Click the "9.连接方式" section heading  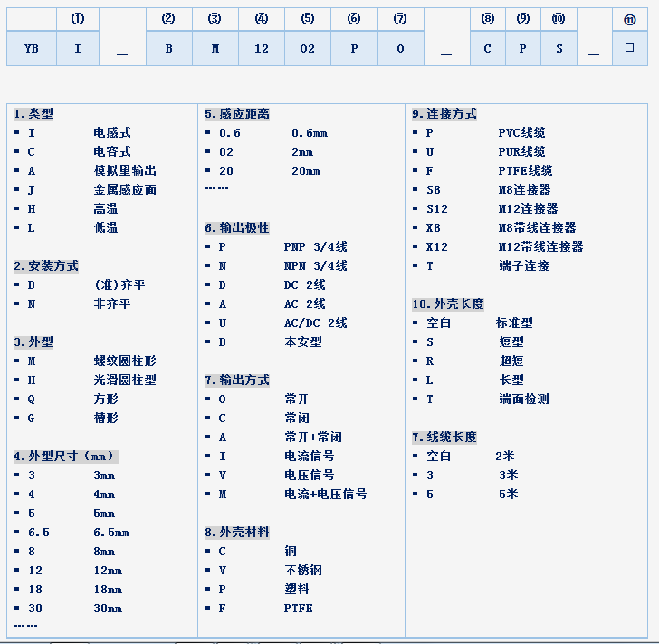point(444,114)
